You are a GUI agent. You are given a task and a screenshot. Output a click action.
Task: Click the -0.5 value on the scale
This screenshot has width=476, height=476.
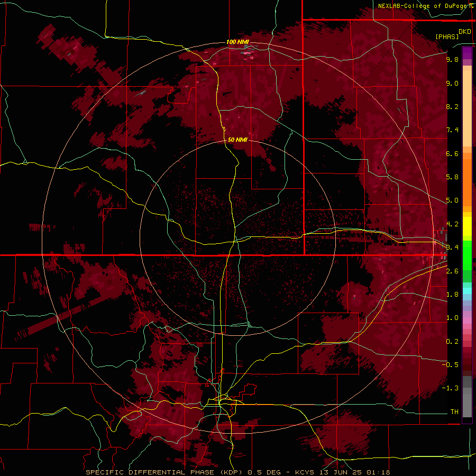pos(450,364)
